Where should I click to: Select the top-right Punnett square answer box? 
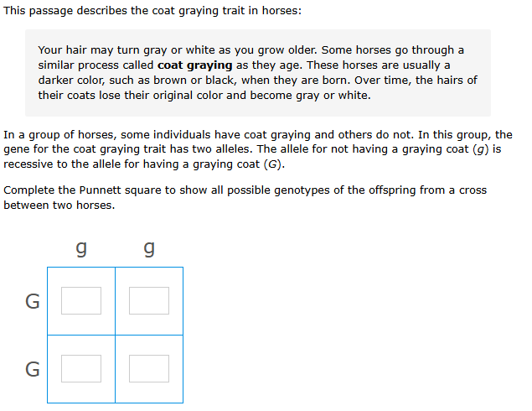point(149,300)
